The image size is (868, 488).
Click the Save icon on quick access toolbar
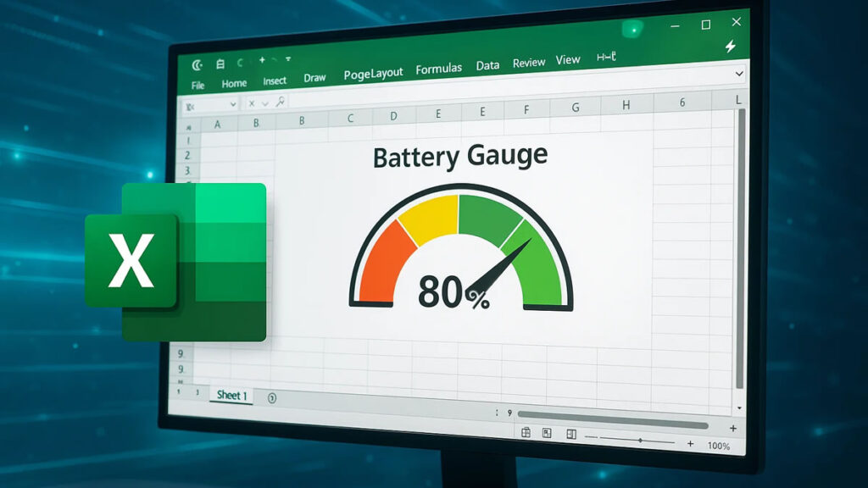[x=220, y=64]
